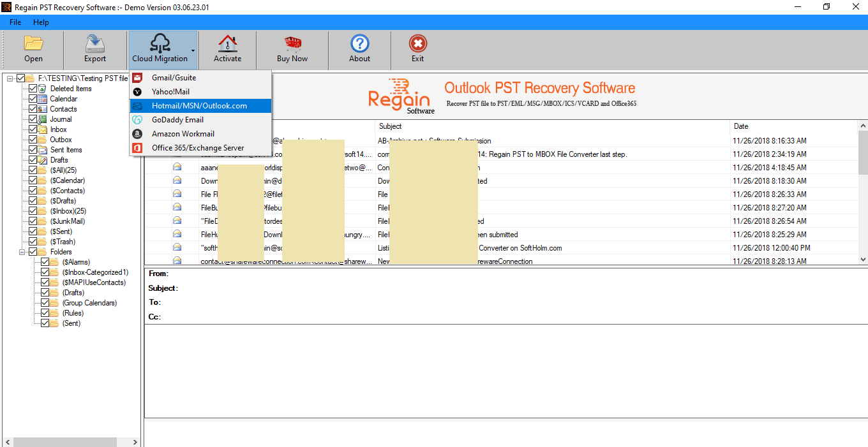The image size is (868, 447).
Task: Select the (Sent) subfolder in tree
Action: 71,323
